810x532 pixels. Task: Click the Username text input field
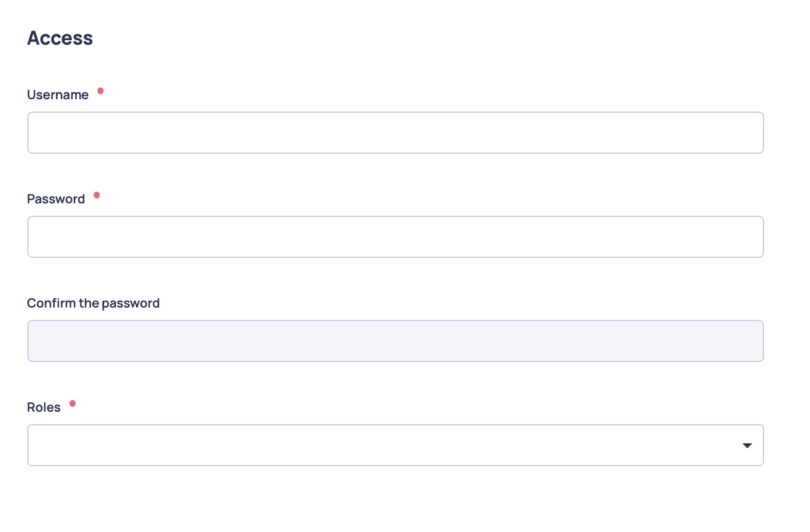[395, 133]
